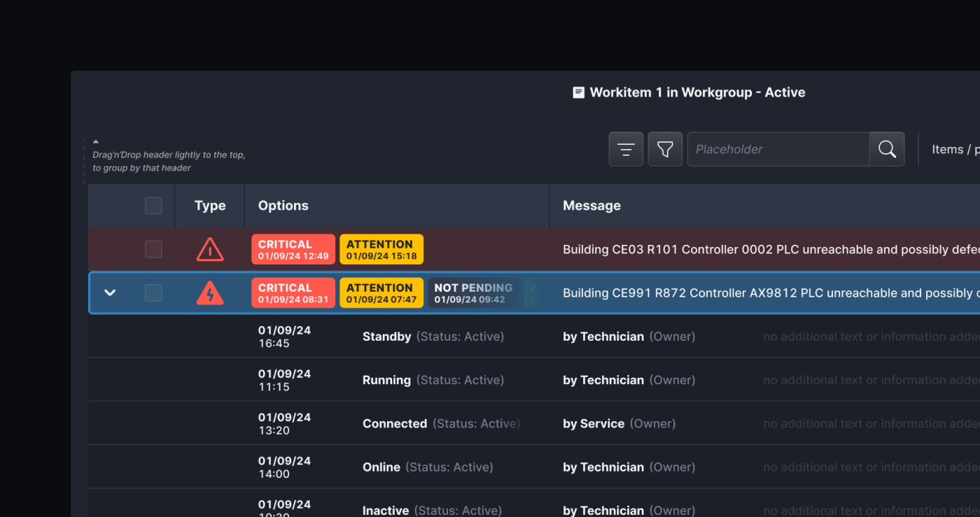980x517 pixels.
Task: Click the magnifier search button
Action: click(887, 149)
